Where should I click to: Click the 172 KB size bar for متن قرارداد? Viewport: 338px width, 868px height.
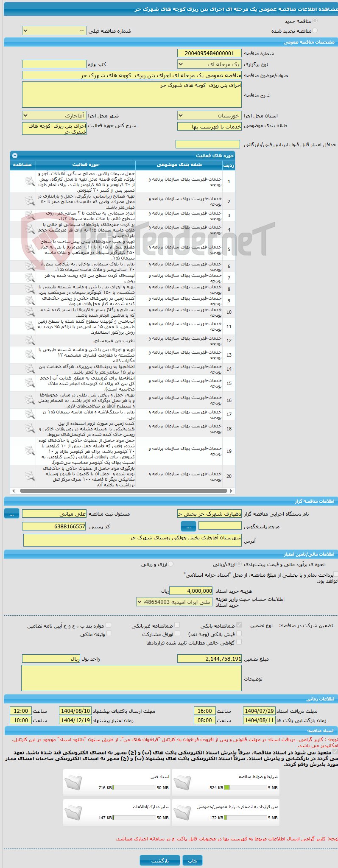coord(246,818)
